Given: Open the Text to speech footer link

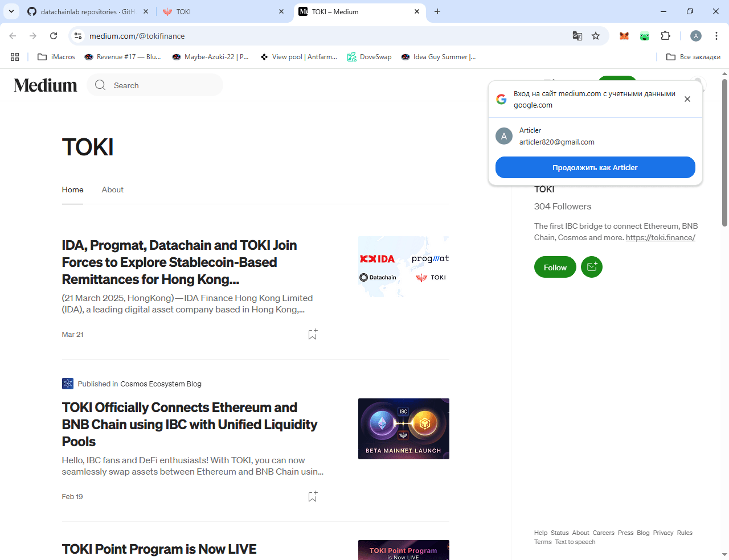Looking at the screenshot, I should coord(575,542).
